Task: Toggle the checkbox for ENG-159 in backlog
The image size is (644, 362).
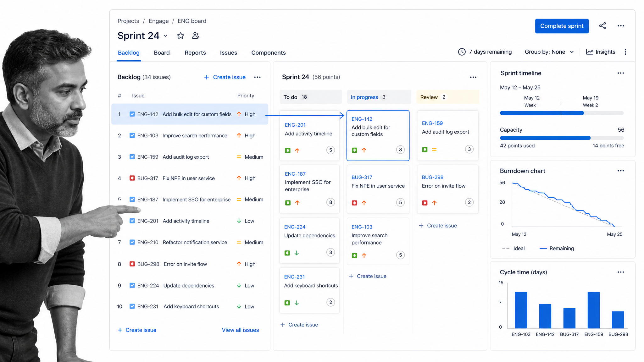Action: point(132,157)
